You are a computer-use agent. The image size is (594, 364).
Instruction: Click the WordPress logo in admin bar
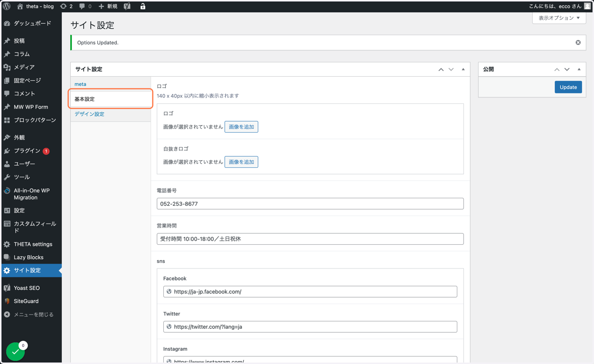pos(7,6)
